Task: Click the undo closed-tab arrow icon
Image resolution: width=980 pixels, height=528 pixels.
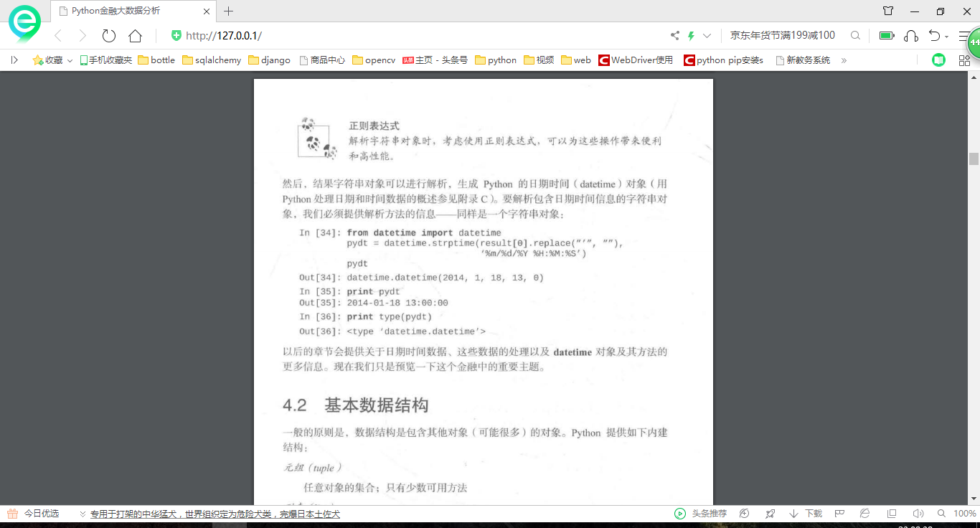Action: [x=934, y=35]
